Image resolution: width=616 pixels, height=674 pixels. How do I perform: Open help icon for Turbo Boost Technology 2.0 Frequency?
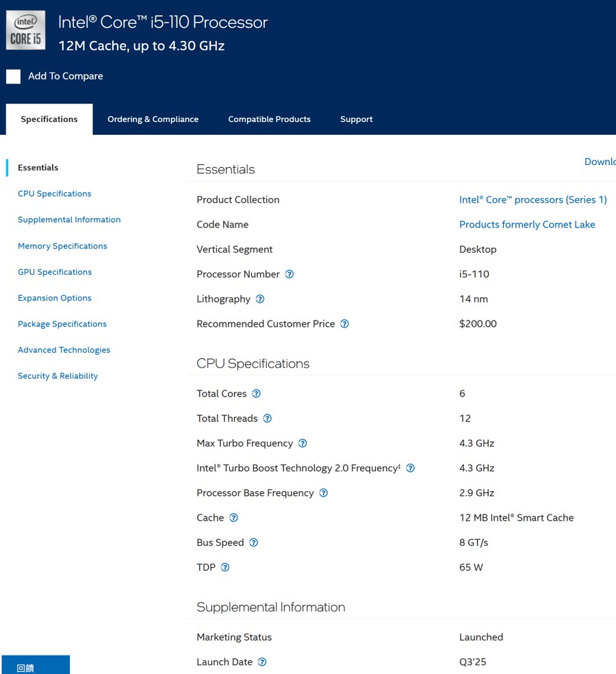pyautogui.click(x=410, y=468)
